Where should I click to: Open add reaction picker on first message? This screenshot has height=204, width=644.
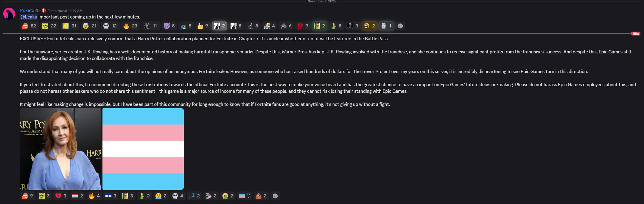click(400, 26)
